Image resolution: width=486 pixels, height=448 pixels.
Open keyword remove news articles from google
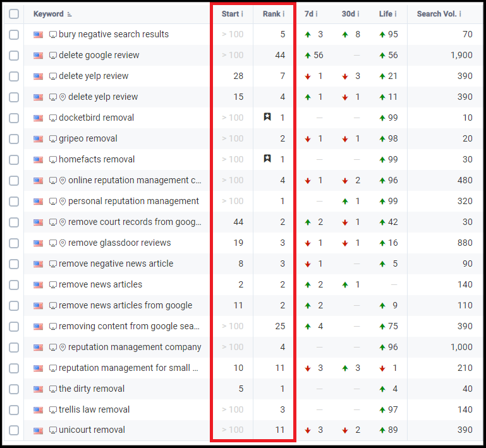click(126, 305)
